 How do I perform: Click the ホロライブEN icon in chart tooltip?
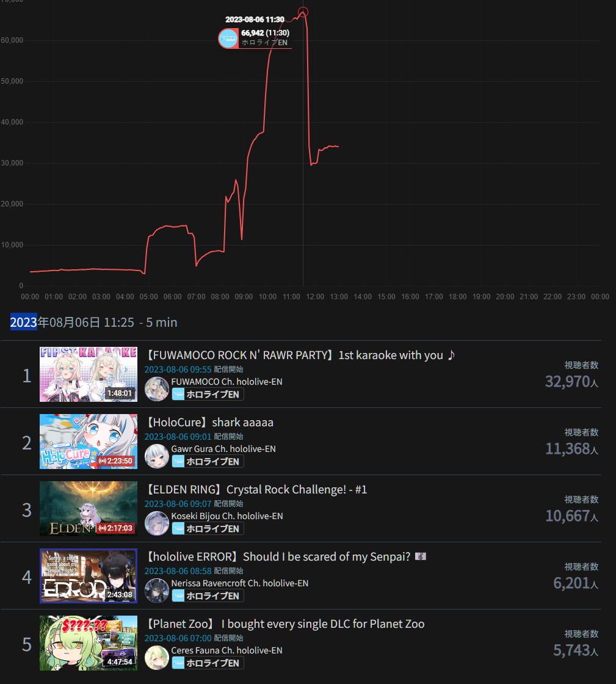pyautogui.click(x=228, y=38)
